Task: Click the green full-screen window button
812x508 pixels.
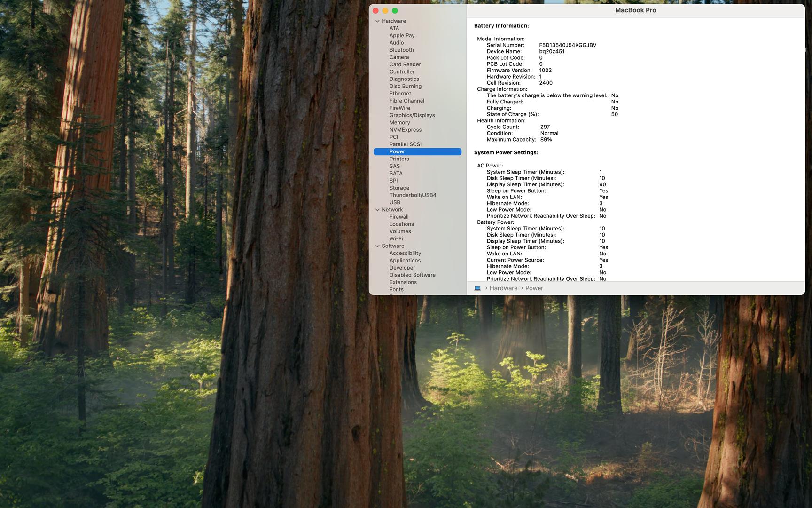Action: (395, 11)
